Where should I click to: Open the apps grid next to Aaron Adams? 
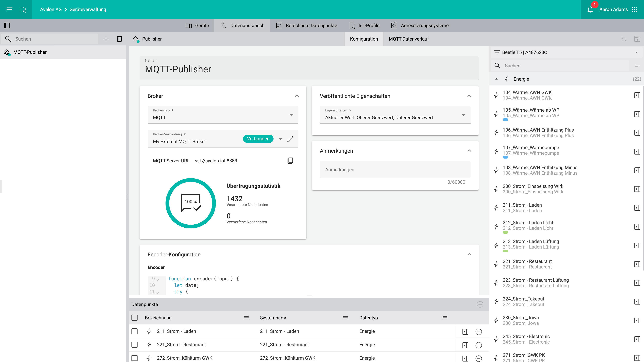tap(634, 10)
